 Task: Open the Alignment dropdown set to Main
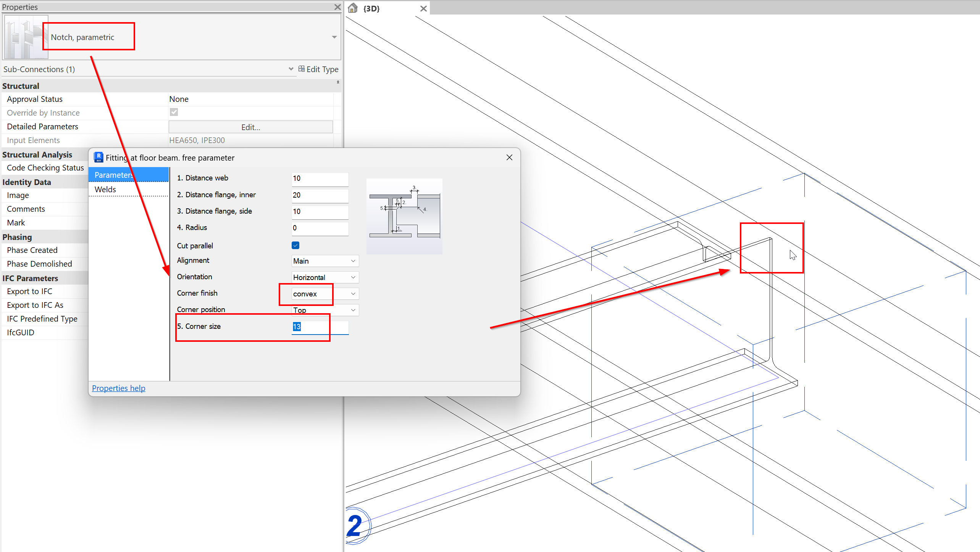click(325, 261)
